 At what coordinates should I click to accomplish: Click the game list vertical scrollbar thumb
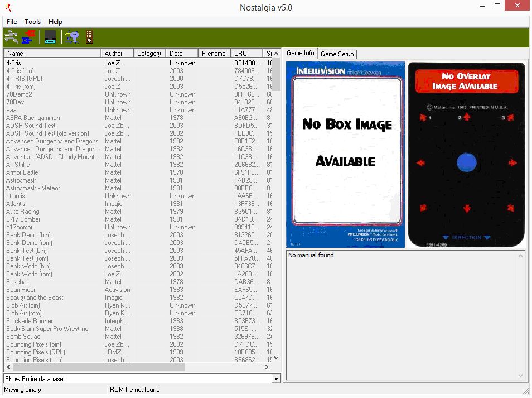pyautogui.click(x=277, y=75)
